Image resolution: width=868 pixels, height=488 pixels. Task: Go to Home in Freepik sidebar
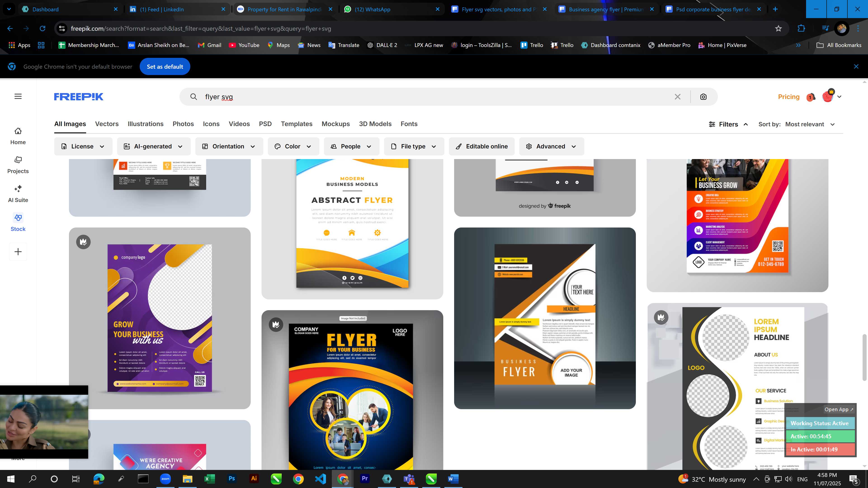click(18, 136)
